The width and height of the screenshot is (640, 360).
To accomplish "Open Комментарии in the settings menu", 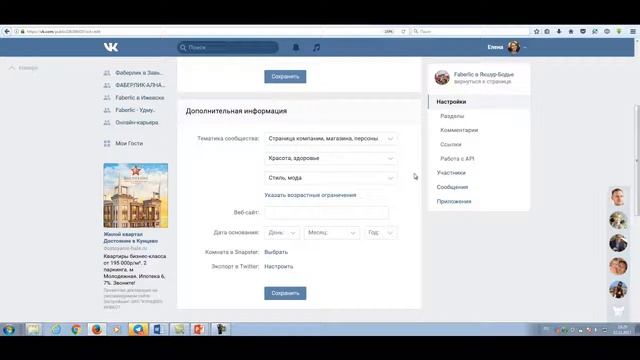I will coord(459,130).
